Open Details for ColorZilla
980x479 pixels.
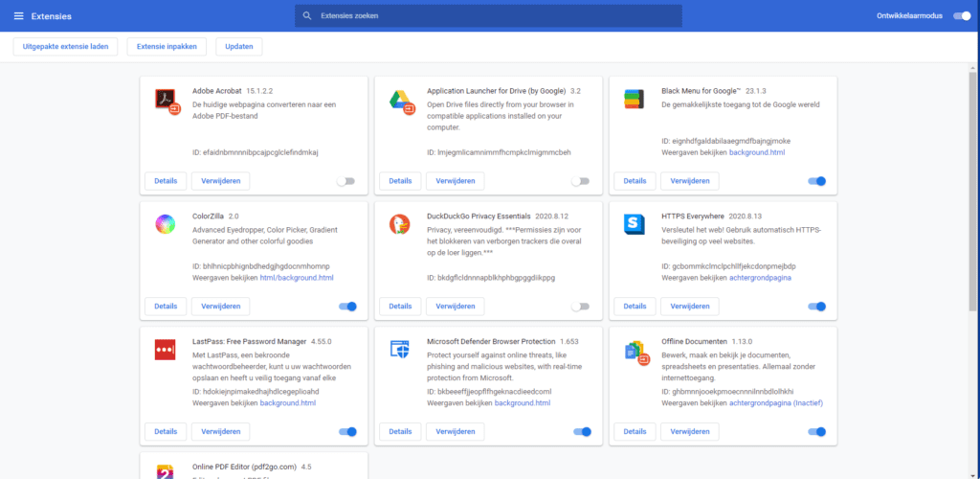[166, 307]
